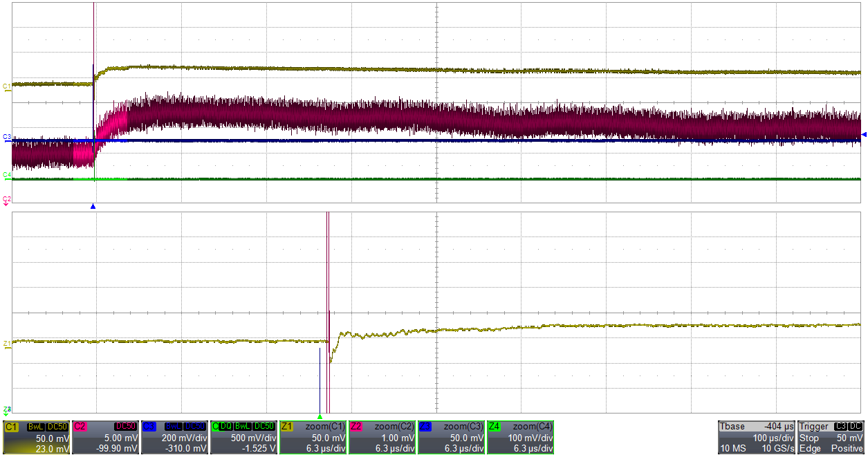Click the BwL indicator in C1 box
The height and width of the screenshot is (455, 868).
click(36, 427)
